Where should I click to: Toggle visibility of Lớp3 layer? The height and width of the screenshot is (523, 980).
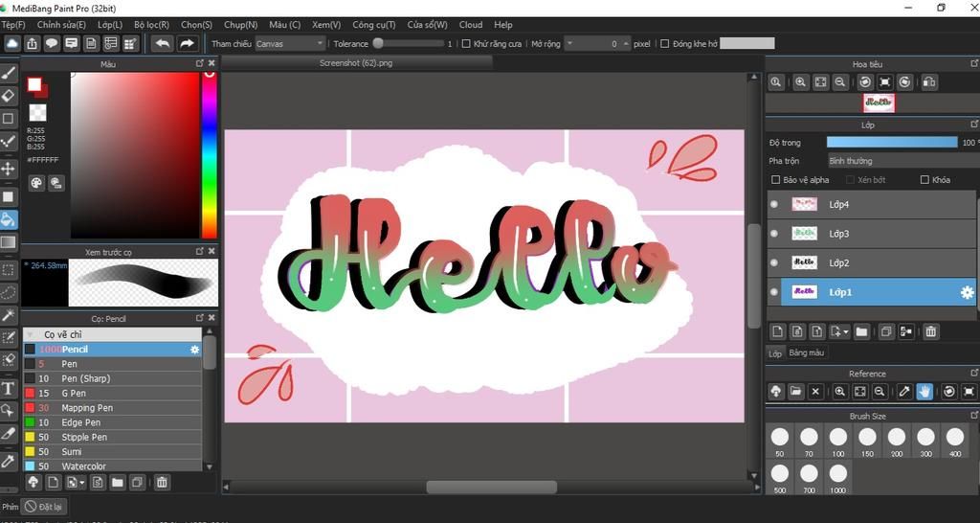774,234
